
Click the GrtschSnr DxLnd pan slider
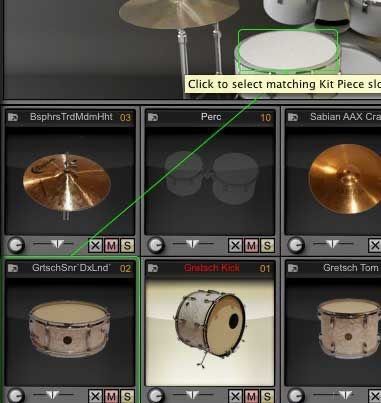pos(53,395)
